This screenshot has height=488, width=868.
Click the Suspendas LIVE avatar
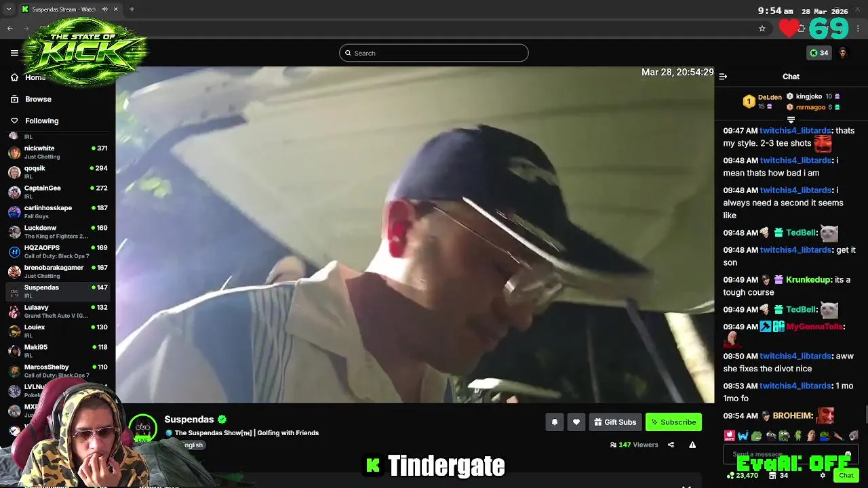pyautogui.click(x=143, y=428)
